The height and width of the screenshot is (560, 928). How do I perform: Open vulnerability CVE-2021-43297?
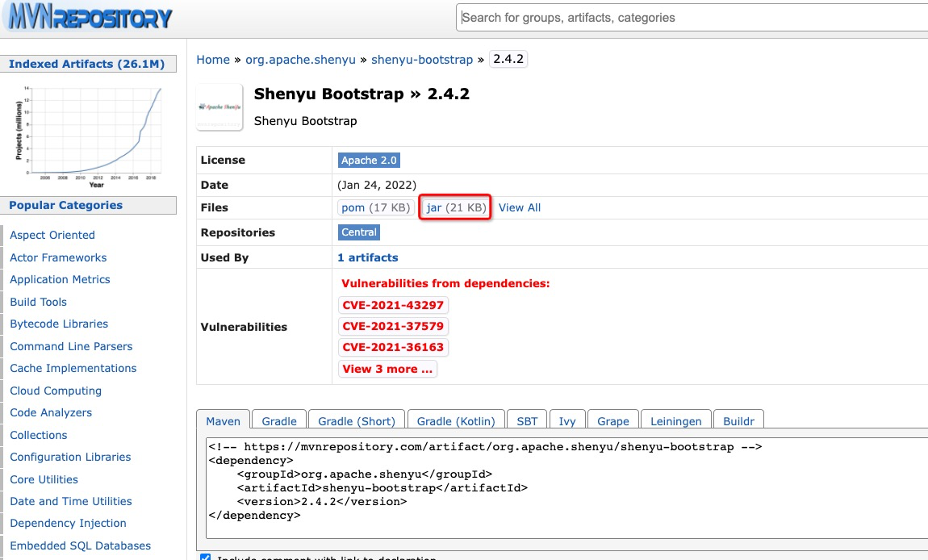[393, 306]
